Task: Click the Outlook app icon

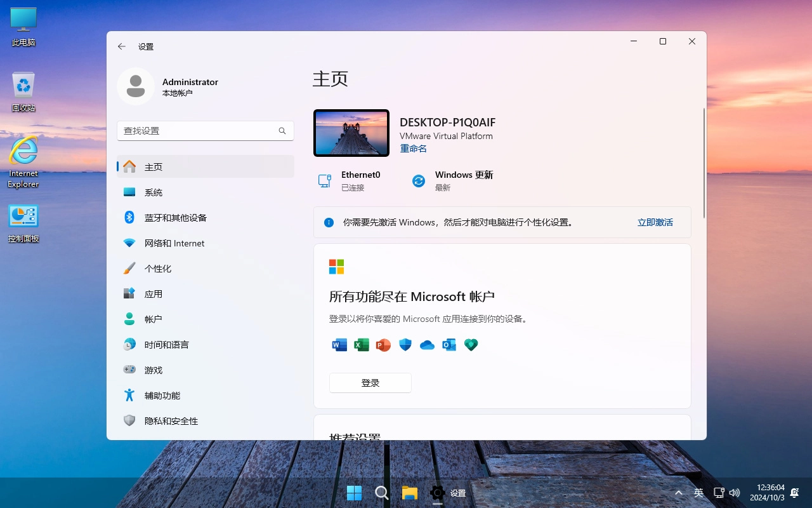Action: (449, 344)
